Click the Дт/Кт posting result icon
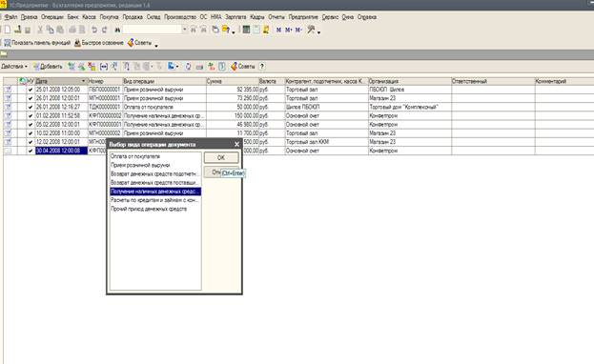 212,67
